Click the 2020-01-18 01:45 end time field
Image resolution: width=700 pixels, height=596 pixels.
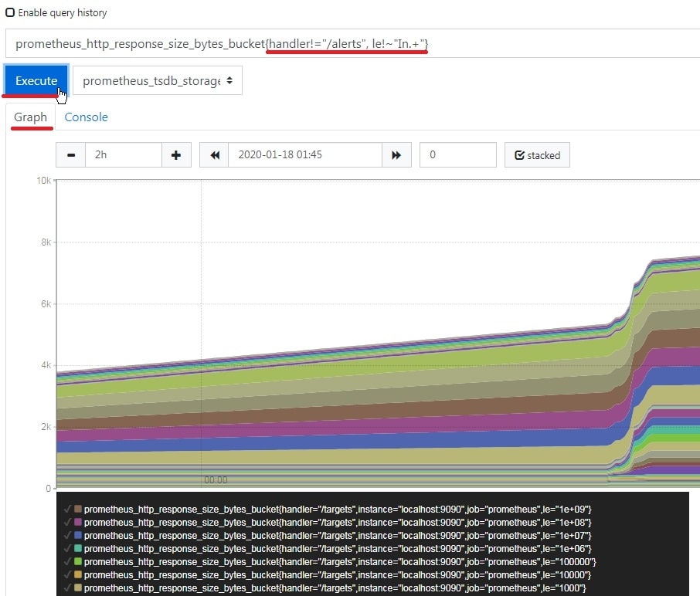click(x=305, y=155)
